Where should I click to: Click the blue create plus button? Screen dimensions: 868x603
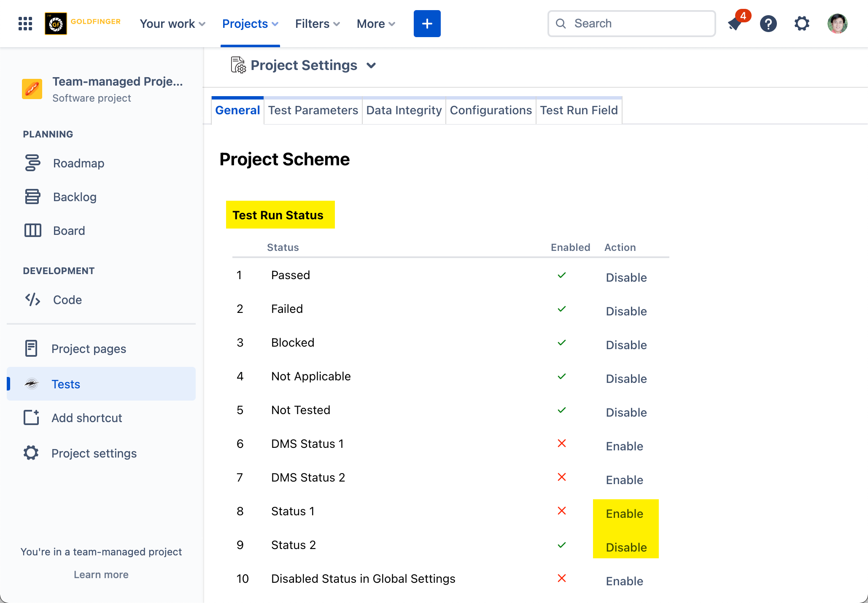(427, 24)
